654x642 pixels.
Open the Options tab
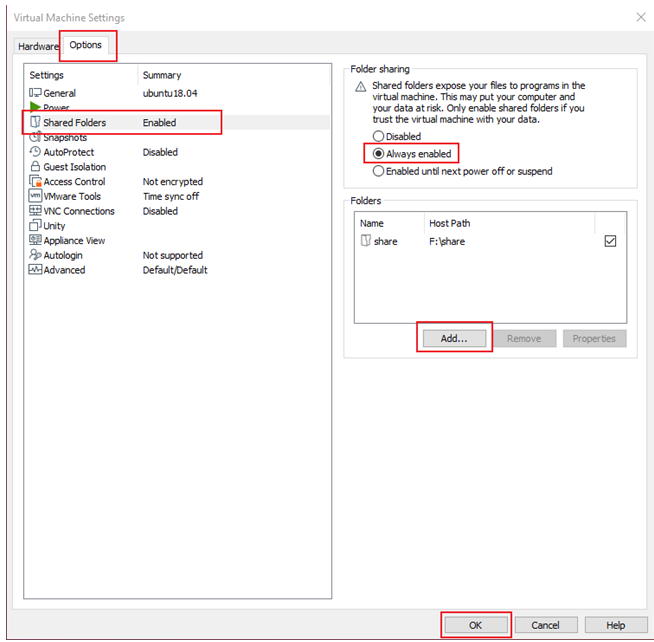click(x=86, y=45)
